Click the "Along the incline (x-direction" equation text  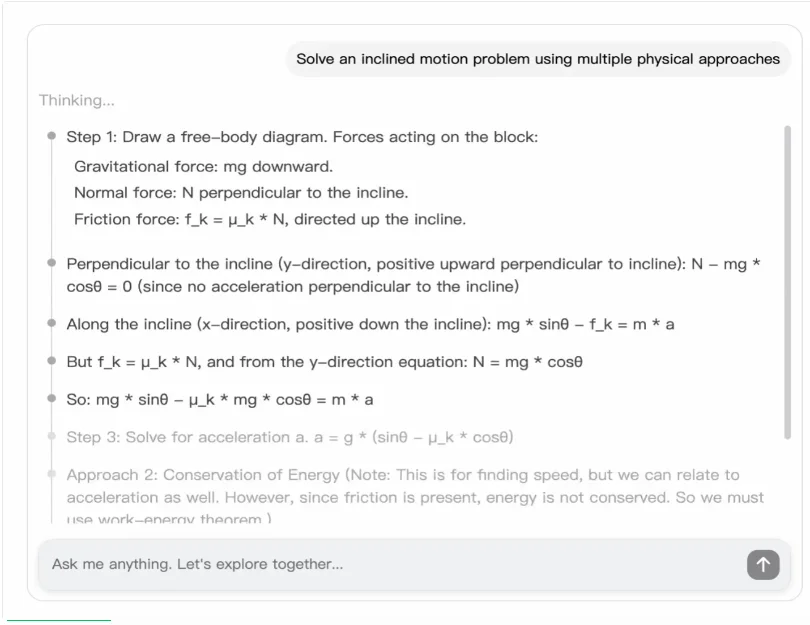tap(370, 324)
